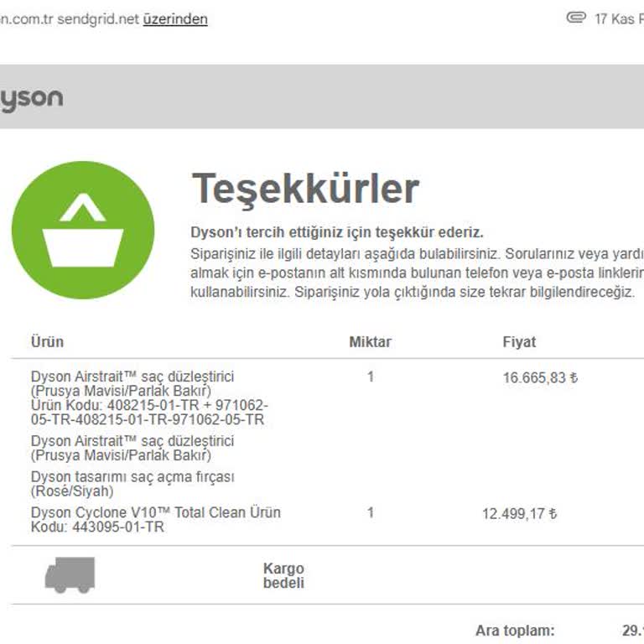Image resolution: width=644 pixels, height=644 pixels.
Task: Open the underlined 'üzerinden' link
Action: pos(175,19)
